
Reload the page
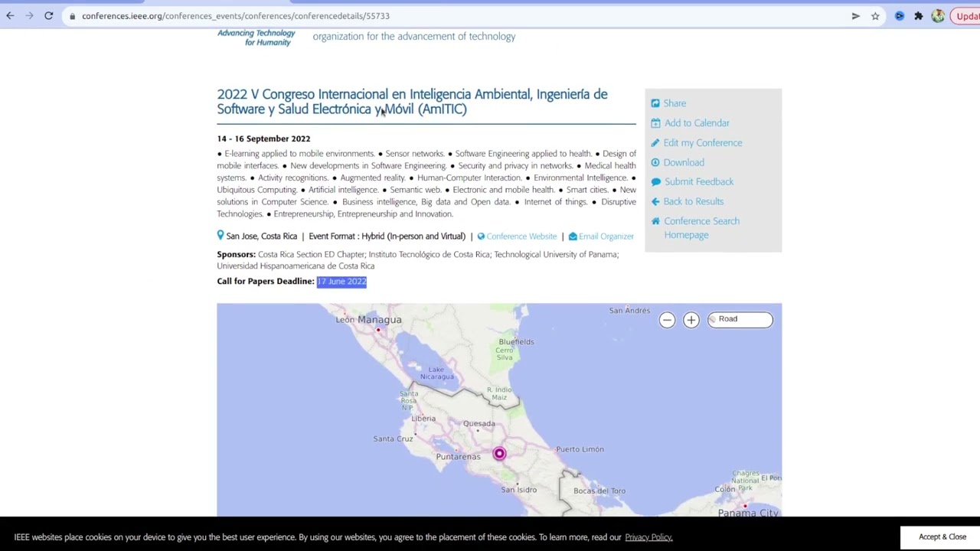click(48, 15)
